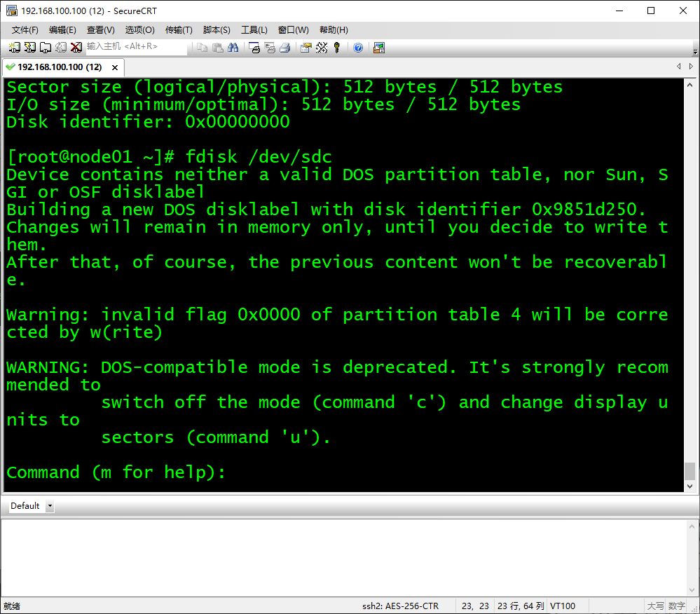Screen dimensions: 700x614
Task: Click 'ssh2: AES-256-CTR' status entry
Action: pyautogui.click(x=400, y=606)
